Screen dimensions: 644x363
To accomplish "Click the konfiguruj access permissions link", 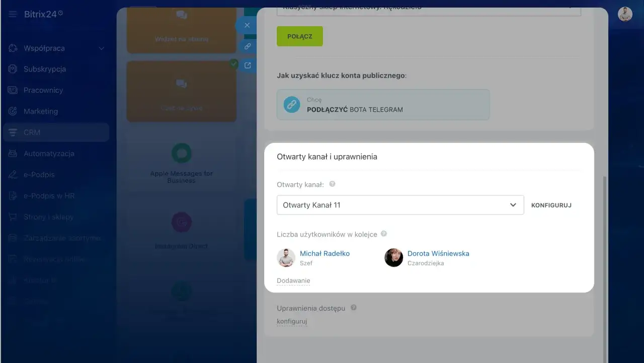I will tap(292, 321).
